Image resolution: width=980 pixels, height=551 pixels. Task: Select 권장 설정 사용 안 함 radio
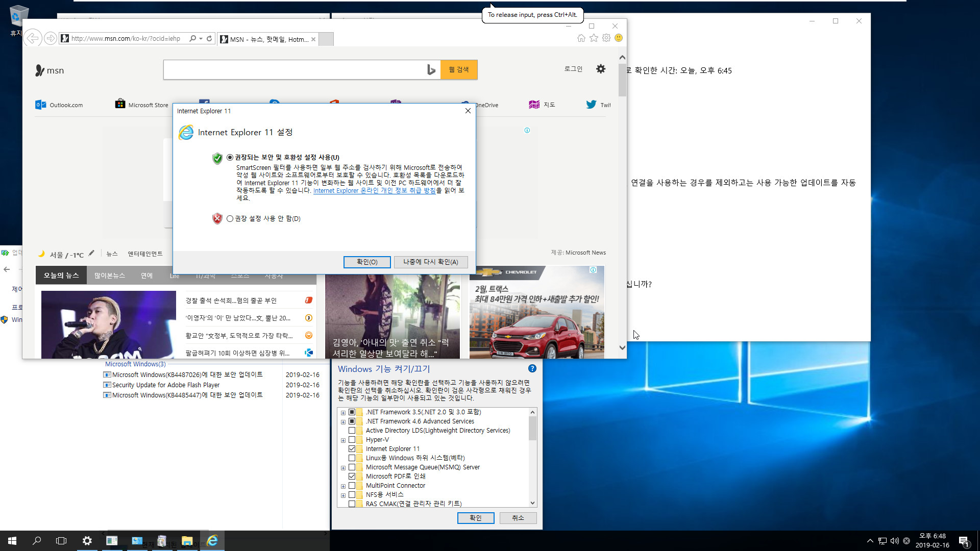pos(230,218)
